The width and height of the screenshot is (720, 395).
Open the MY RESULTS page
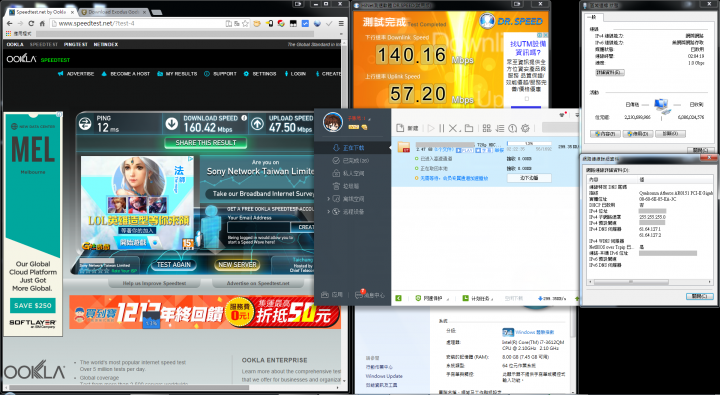point(177,73)
